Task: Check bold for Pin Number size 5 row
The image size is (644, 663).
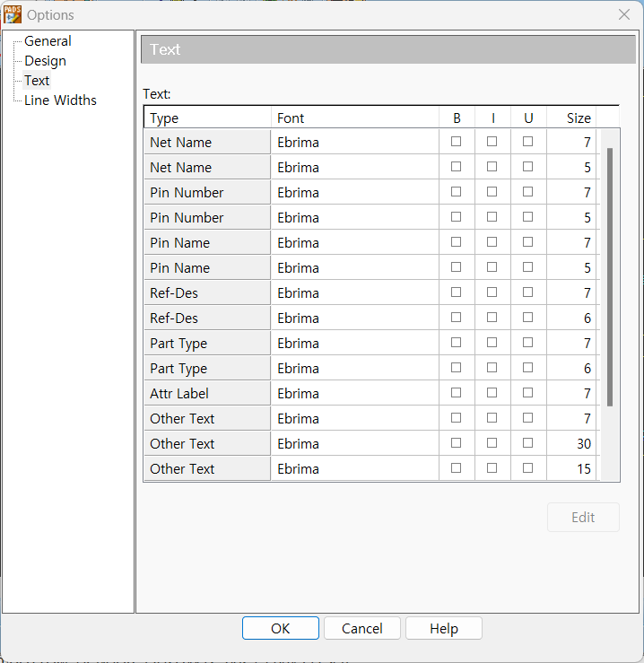Action: tap(456, 217)
